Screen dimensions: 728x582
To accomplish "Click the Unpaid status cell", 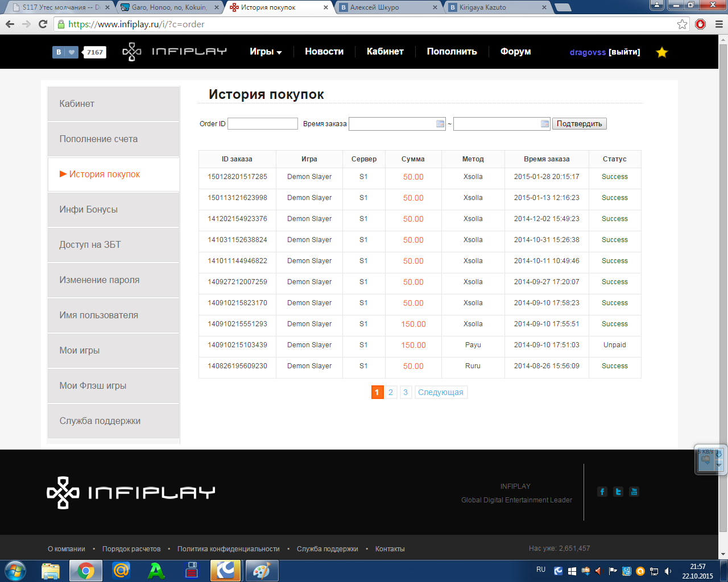I will 615,345.
